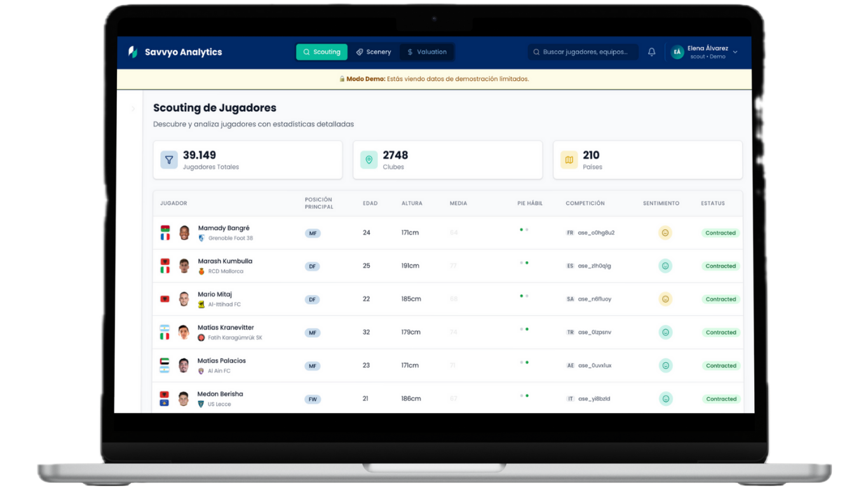
Task: Click the notifications bell icon
Action: 651,52
